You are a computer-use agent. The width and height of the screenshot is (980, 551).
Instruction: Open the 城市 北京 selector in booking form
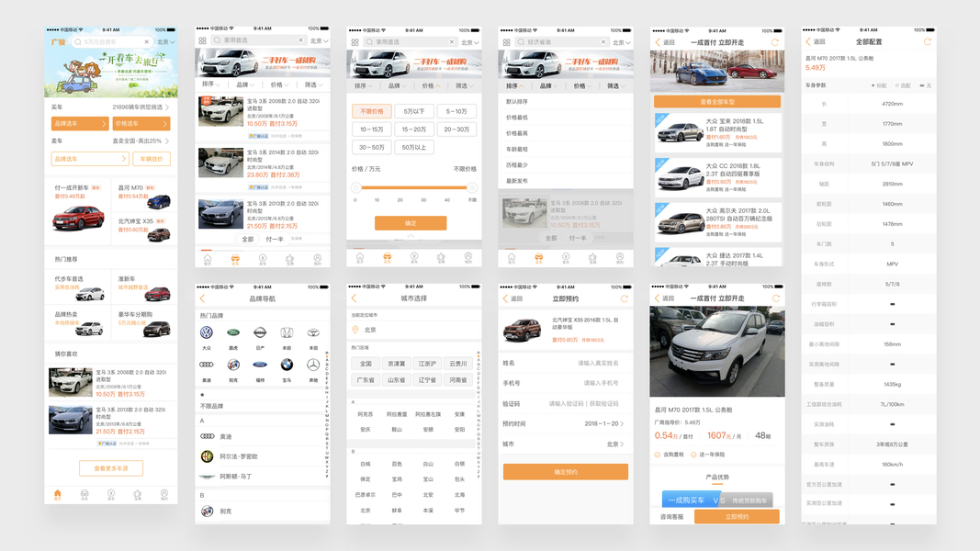[x=566, y=444]
